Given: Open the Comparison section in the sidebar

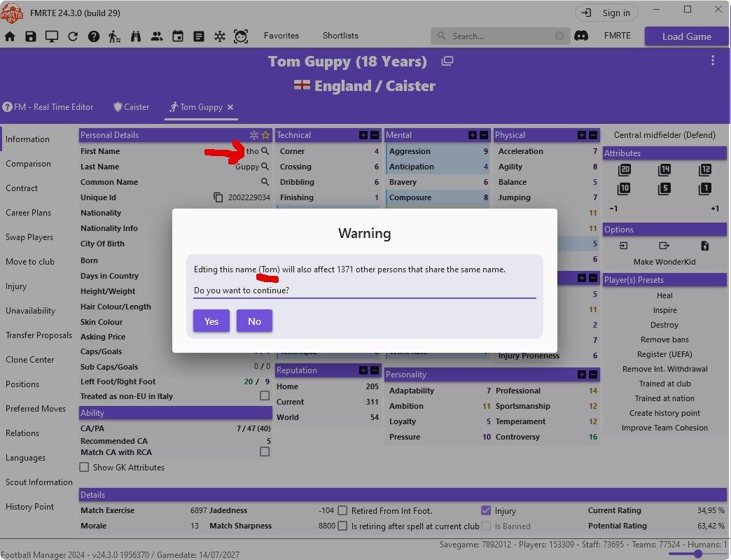Looking at the screenshot, I should (x=29, y=163).
